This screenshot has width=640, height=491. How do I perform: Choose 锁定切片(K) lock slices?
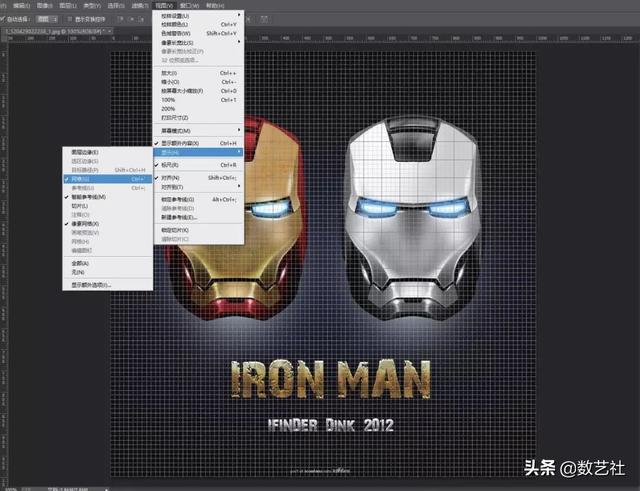point(198,230)
